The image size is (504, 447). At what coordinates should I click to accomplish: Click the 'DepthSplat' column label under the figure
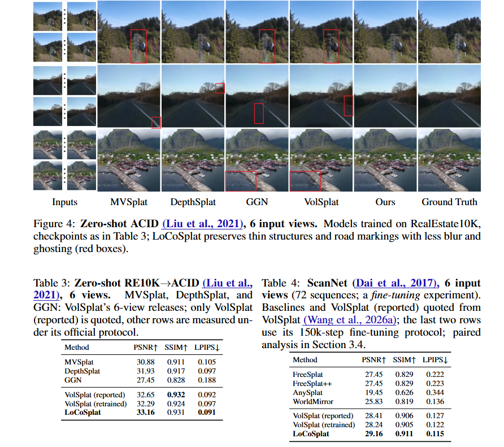click(x=193, y=202)
